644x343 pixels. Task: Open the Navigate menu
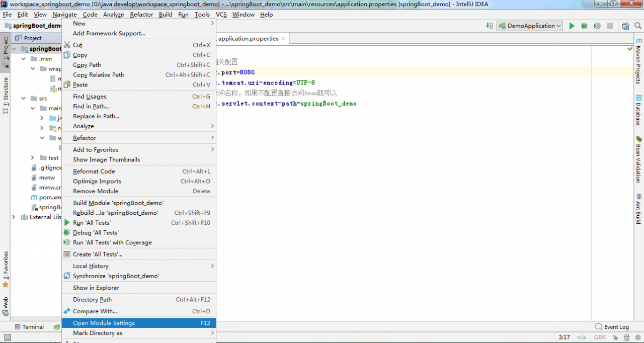click(64, 15)
